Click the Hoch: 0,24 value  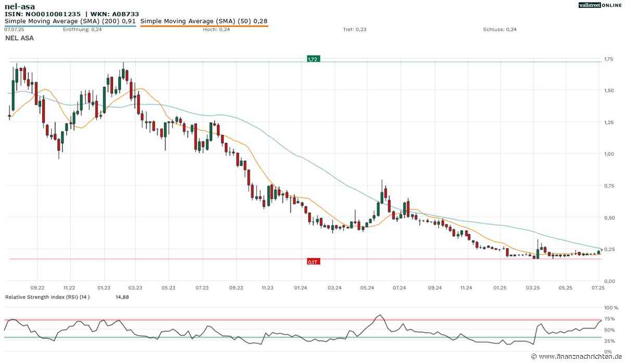[216, 30]
